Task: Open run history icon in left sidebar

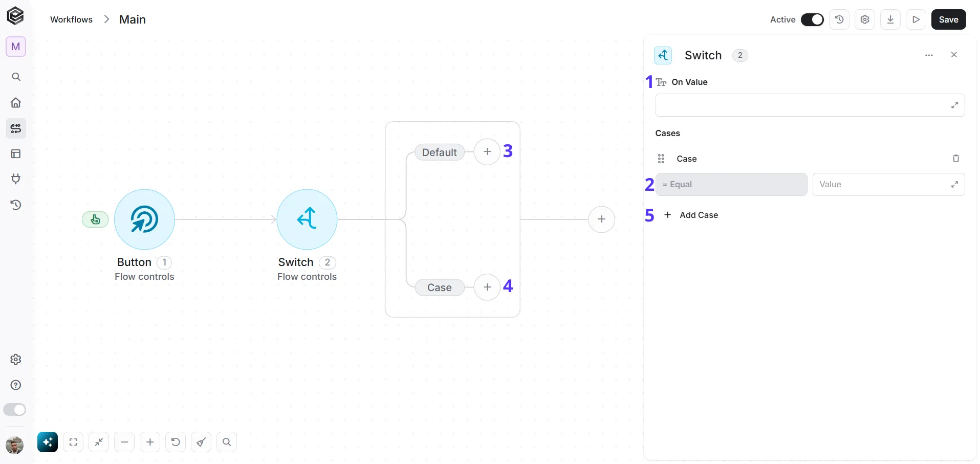Action: tap(16, 205)
